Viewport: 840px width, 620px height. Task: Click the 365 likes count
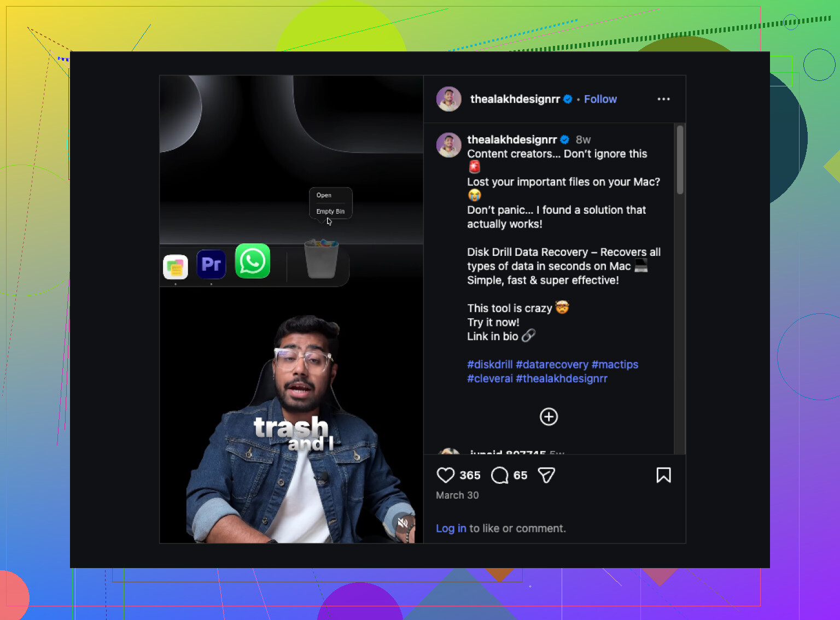pyautogui.click(x=470, y=475)
